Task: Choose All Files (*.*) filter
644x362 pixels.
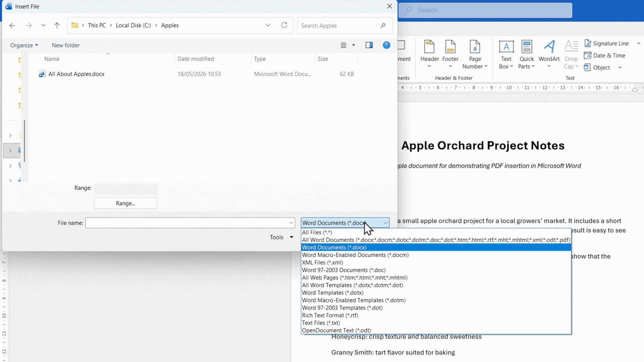Action: pyautogui.click(x=436, y=232)
